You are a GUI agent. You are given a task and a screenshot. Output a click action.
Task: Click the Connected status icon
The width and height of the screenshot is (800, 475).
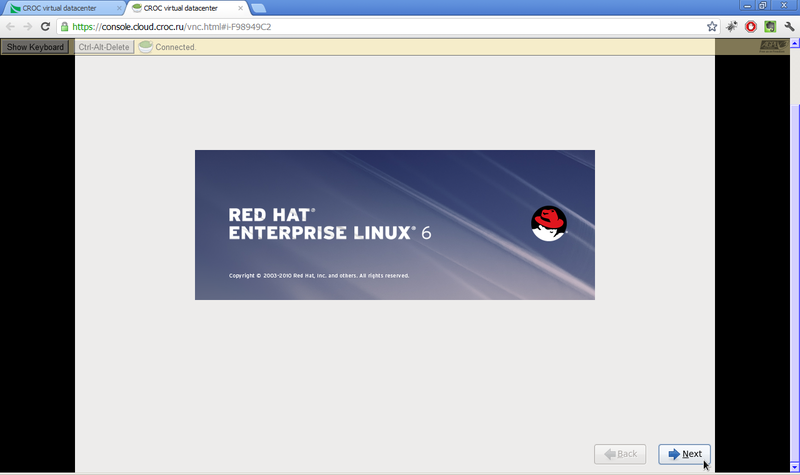[145, 47]
